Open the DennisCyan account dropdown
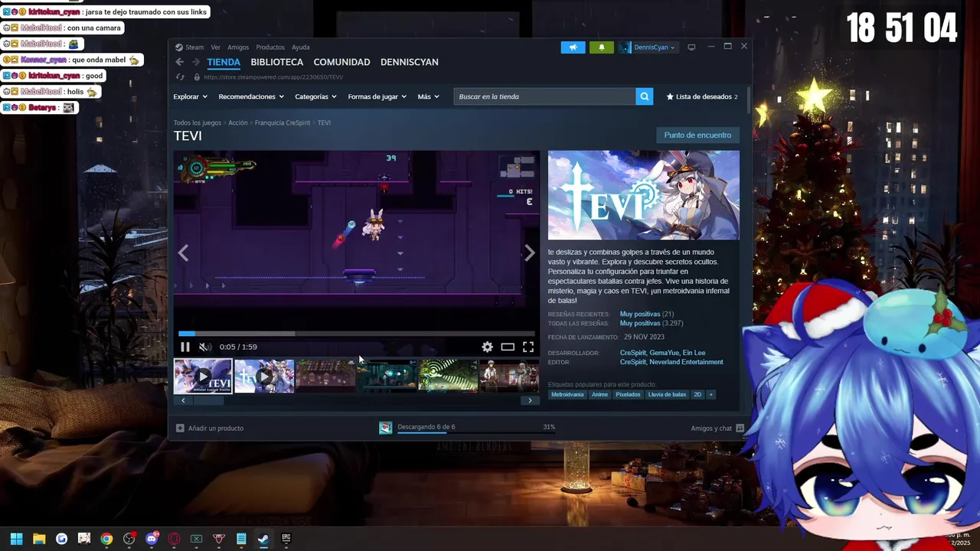 coord(650,47)
